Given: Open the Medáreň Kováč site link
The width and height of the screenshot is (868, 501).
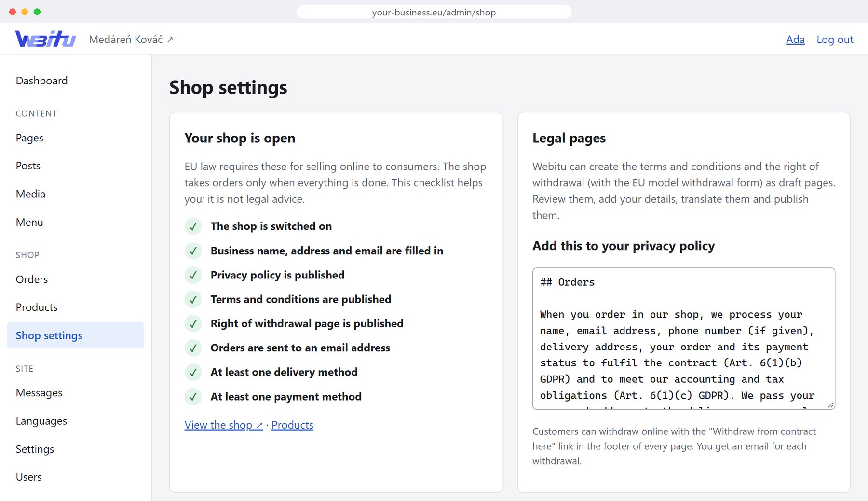Looking at the screenshot, I should (131, 40).
